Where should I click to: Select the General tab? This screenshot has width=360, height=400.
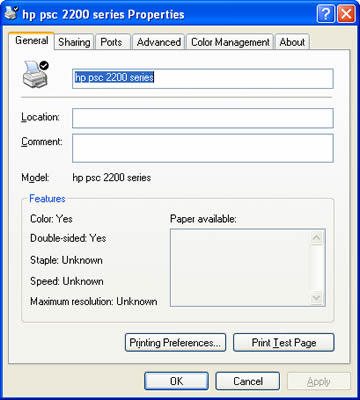point(32,41)
